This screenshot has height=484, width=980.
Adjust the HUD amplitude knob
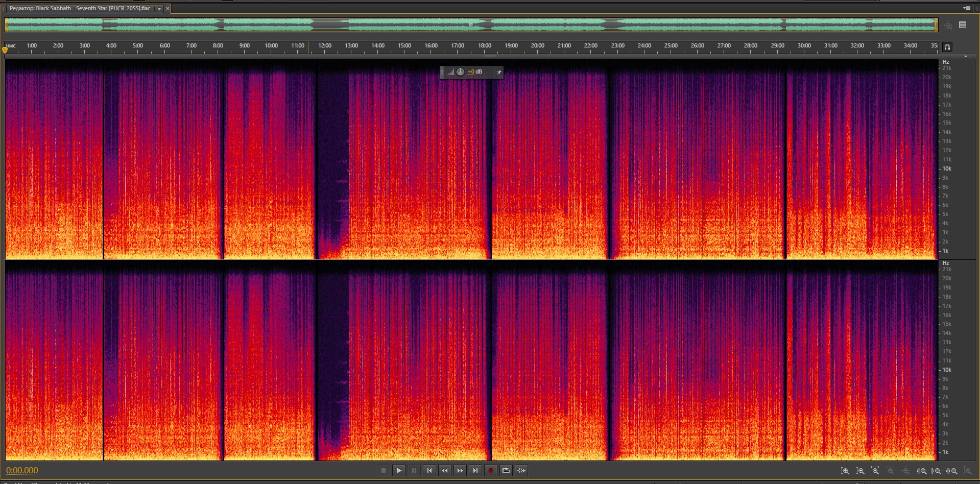(460, 72)
